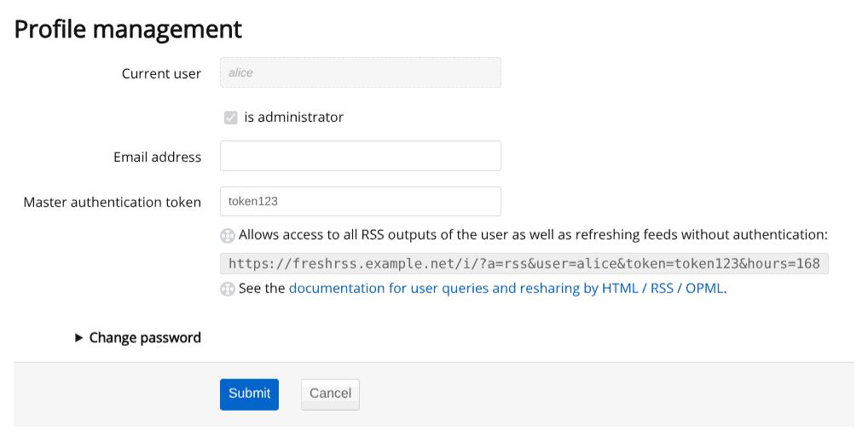Click the disabled Current user field showing alice
868x443 pixels.
pos(360,73)
